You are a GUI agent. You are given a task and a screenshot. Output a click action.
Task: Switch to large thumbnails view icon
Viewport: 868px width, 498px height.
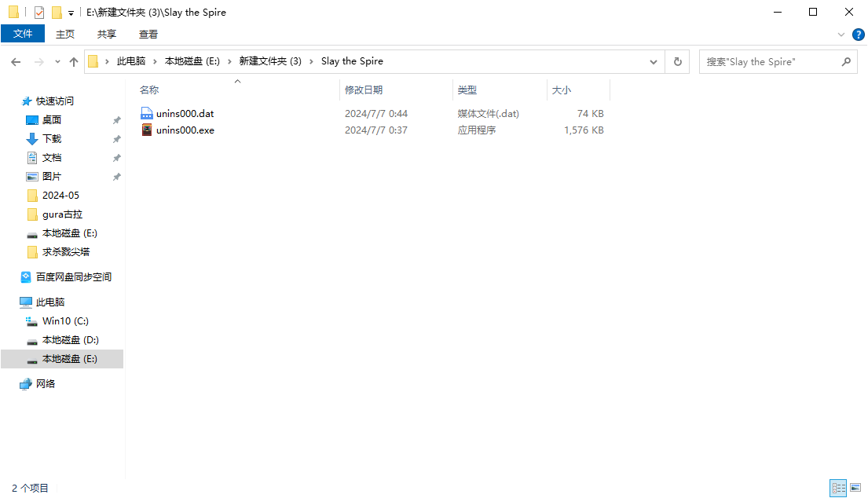click(x=855, y=488)
